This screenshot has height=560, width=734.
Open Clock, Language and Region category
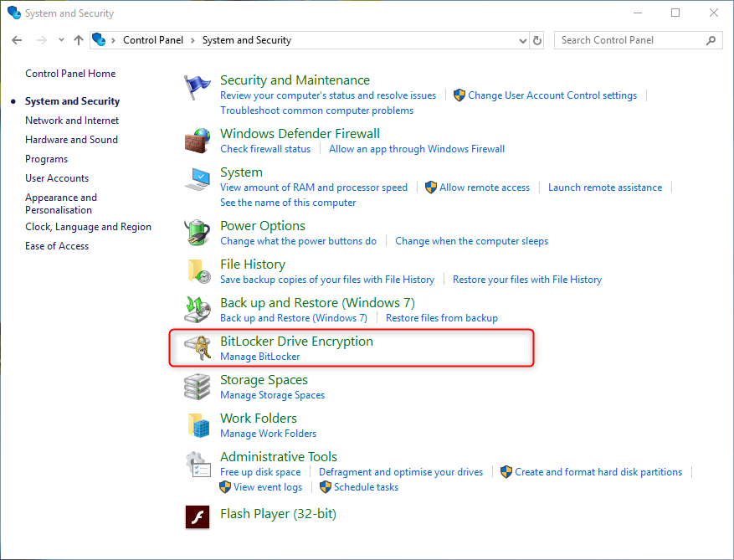click(88, 227)
